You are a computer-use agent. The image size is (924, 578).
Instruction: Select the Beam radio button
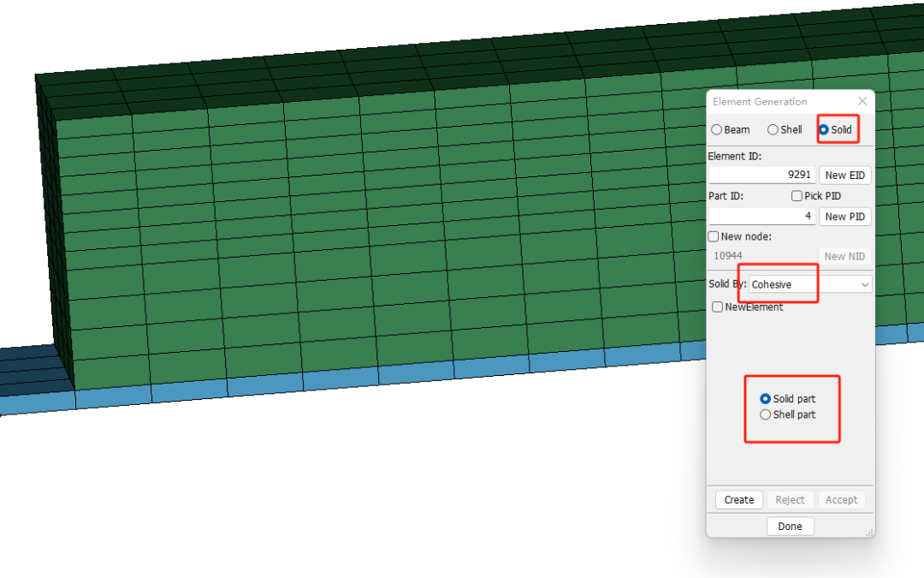[717, 130]
